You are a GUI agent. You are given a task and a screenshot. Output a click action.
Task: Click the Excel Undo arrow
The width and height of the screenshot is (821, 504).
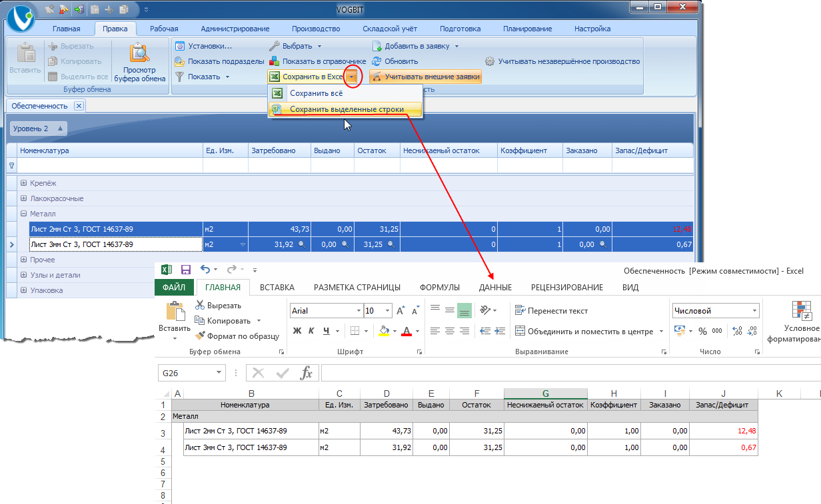point(205,270)
